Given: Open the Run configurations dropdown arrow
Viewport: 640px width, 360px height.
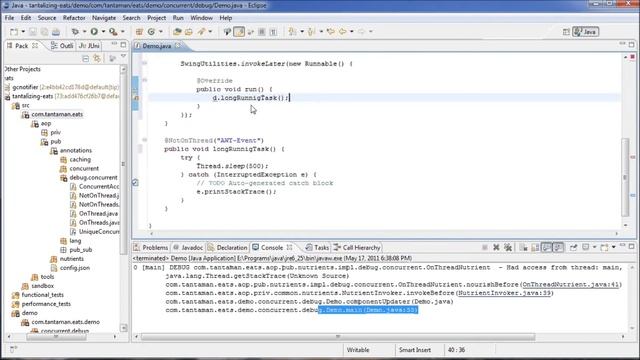Looking at the screenshot, I should 103,31.
